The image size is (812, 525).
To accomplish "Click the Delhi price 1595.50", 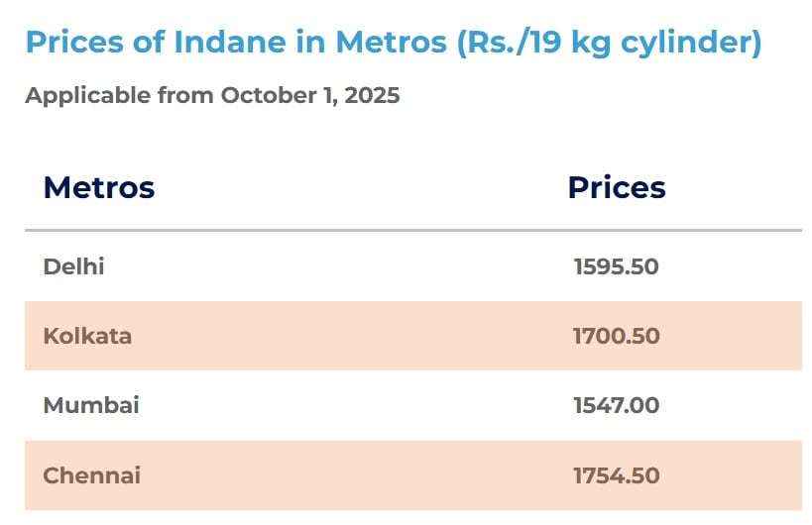I will click(x=616, y=266).
